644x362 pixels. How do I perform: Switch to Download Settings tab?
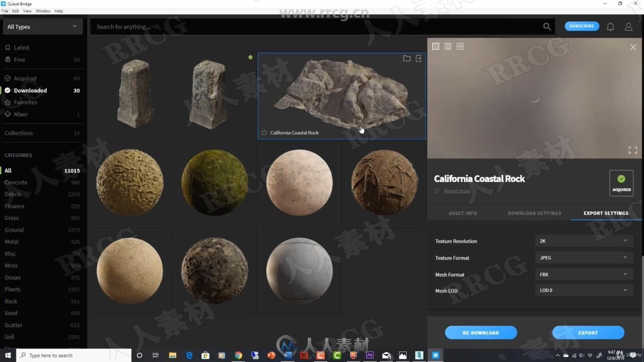click(534, 213)
